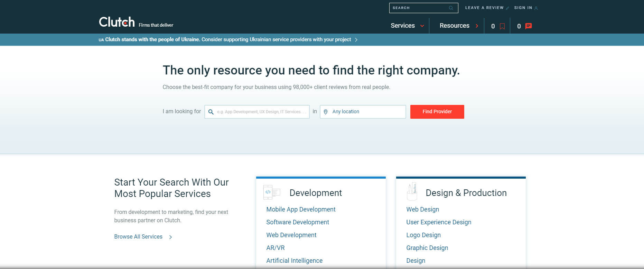Focus the top Search input box

click(x=424, y=8)
